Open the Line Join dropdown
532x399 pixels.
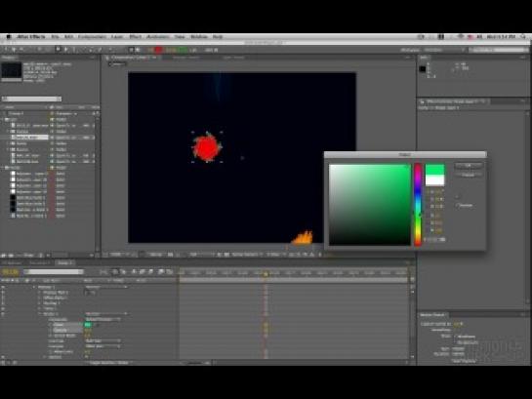(x=102, y=346)
